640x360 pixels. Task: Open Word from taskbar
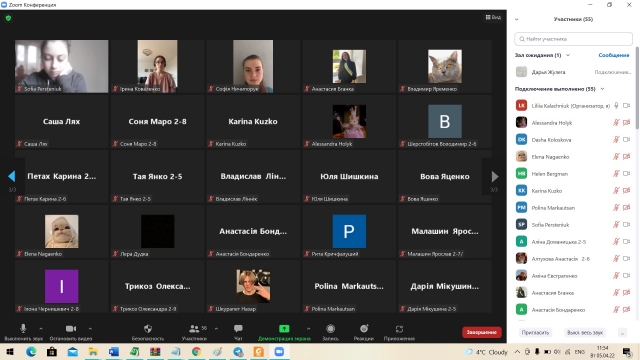tap(114, 351)
